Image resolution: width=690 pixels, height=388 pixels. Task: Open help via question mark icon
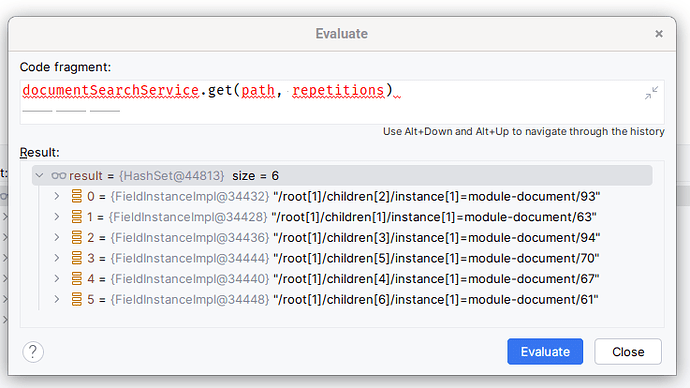pos(33,352)
